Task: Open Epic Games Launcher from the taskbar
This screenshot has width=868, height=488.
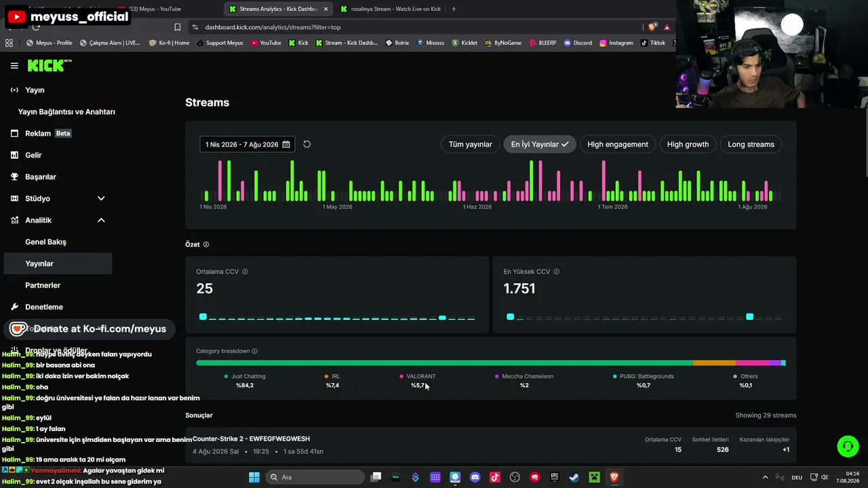Action: (555, 477)
